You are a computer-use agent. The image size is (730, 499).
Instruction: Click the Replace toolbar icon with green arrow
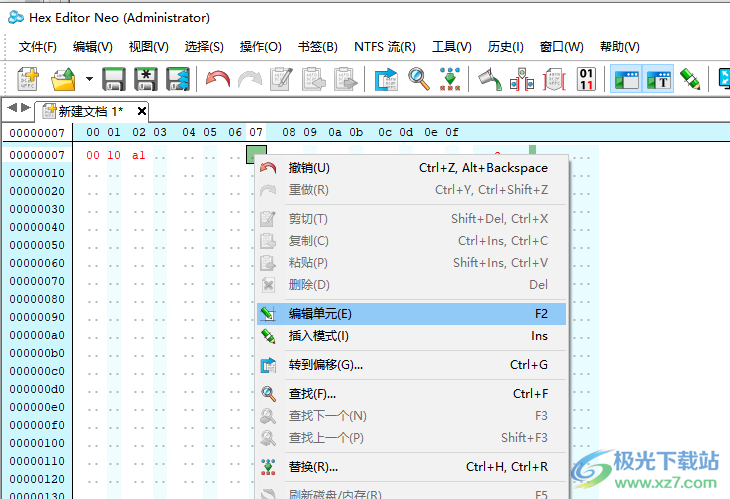(450, 79)
